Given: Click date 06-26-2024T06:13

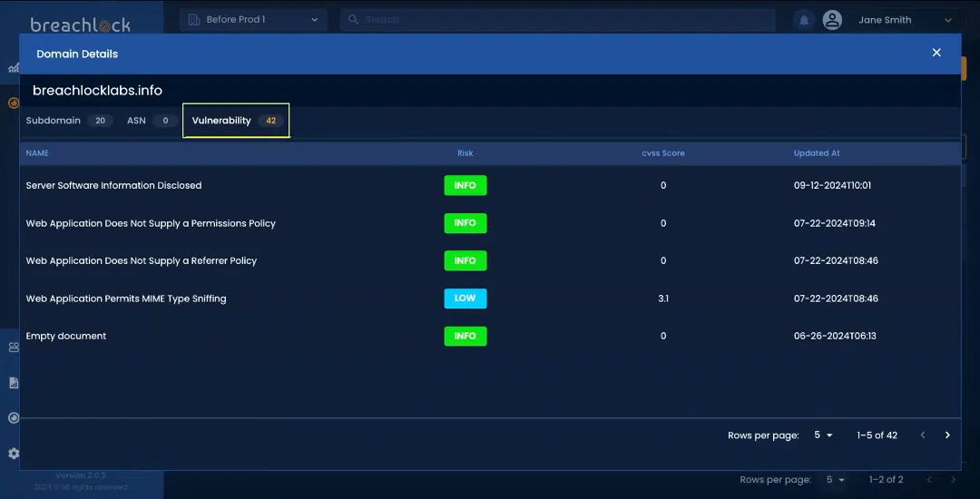Looking at the screenshot, I should 835,336.
